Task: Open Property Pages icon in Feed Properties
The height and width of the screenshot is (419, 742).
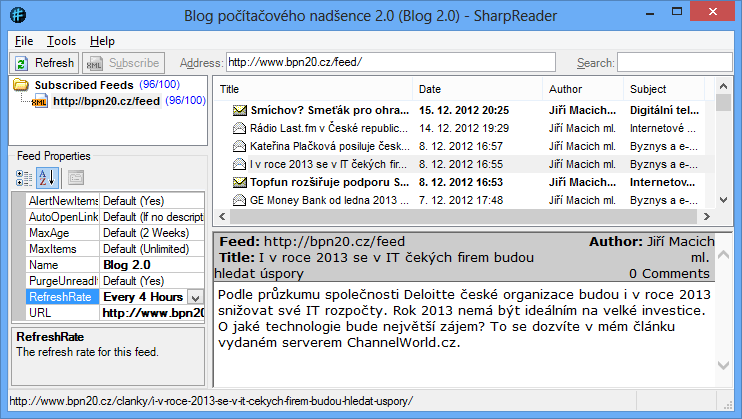Action: 75,178
